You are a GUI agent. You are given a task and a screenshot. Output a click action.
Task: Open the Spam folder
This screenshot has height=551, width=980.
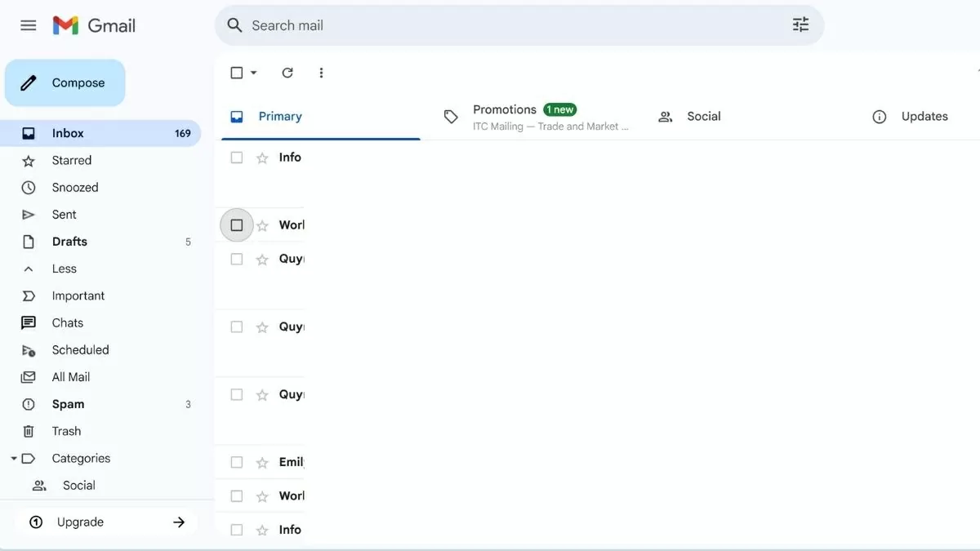point(68,403)
